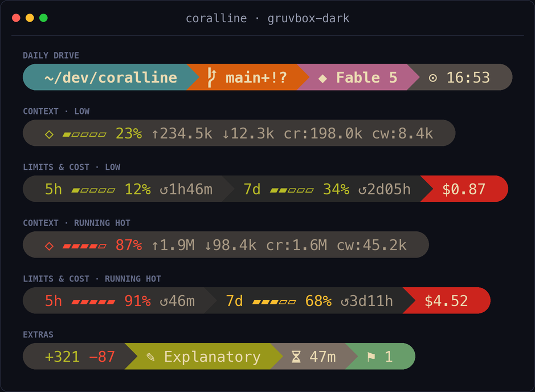Screen dimensions: 535x392
Task: Click the reset icon before 2d05h
Action: tap(362, 190)
